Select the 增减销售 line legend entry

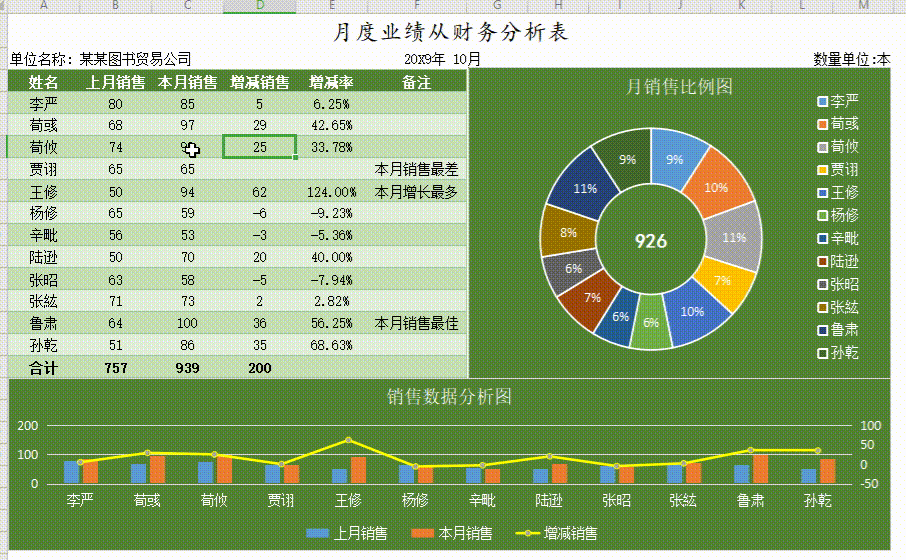point(556,533)
